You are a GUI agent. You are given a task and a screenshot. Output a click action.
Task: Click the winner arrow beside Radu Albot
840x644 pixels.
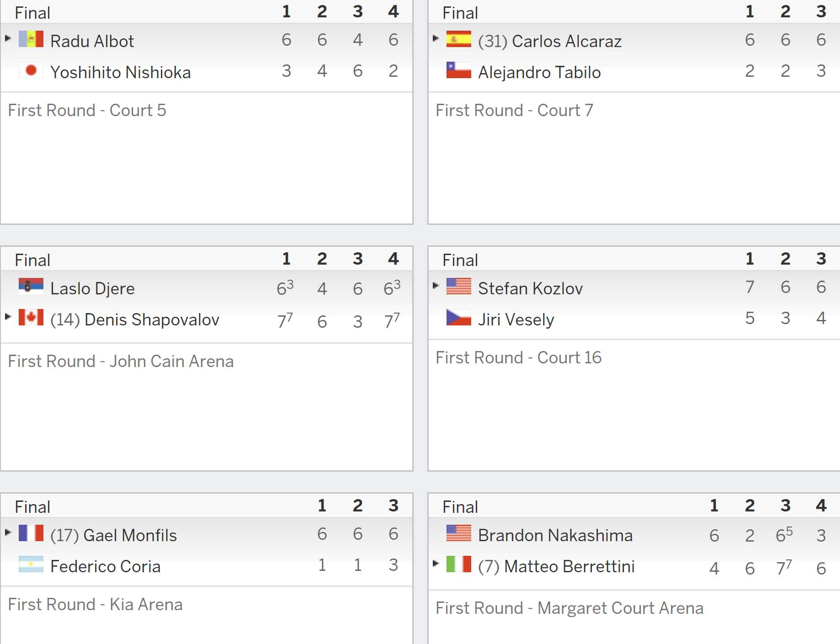coord(8,38)
